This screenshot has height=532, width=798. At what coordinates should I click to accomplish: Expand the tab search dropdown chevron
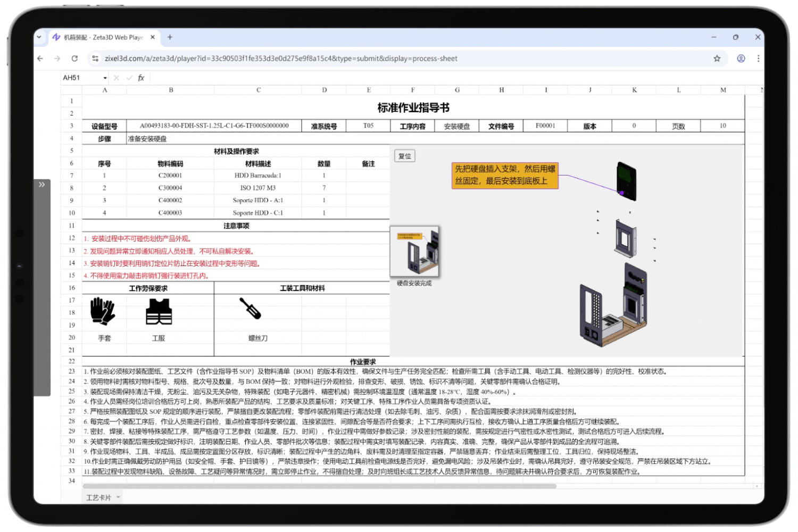(39, 37)
